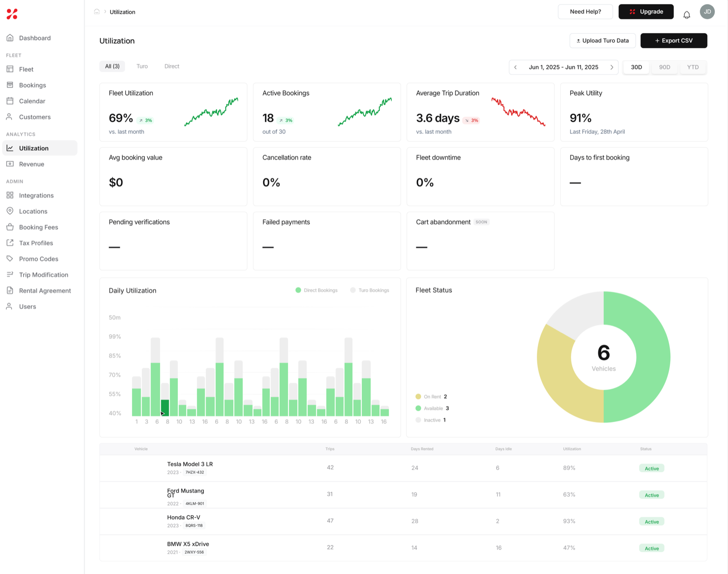The image size is (728, 574).
Task: Click the home breadcrumb icon
Action: 97,12
